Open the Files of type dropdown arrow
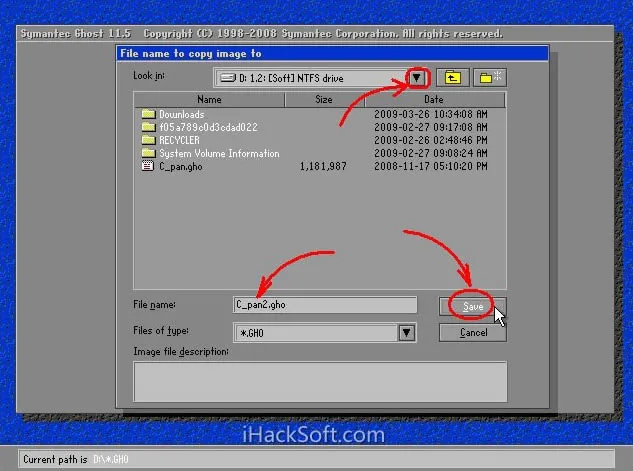 point(407,333)
